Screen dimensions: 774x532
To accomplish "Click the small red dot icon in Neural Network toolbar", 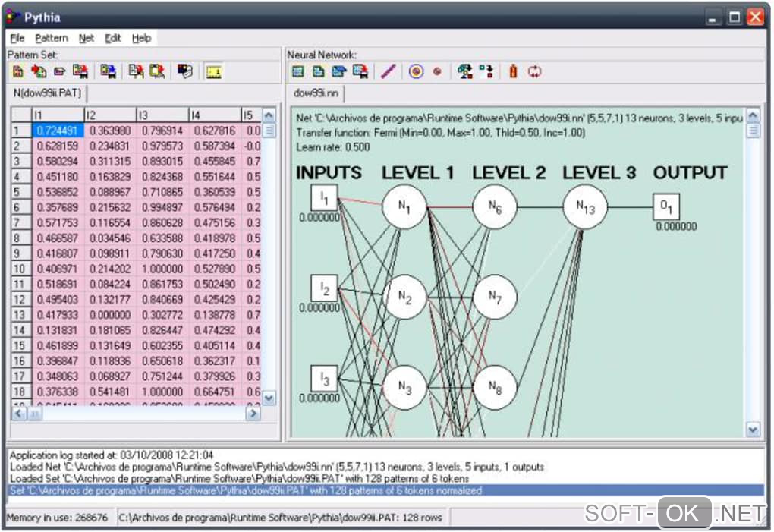I will pos(437,72).
